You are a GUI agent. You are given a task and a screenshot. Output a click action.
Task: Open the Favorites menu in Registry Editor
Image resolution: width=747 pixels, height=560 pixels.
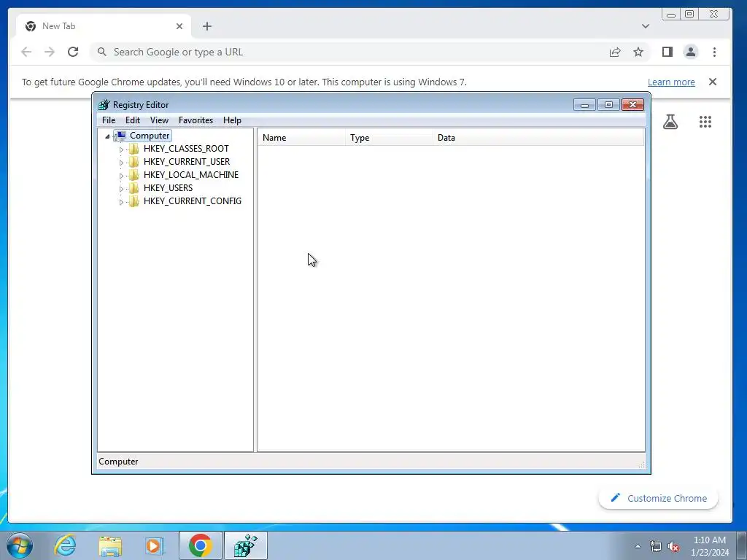(196, 120)
